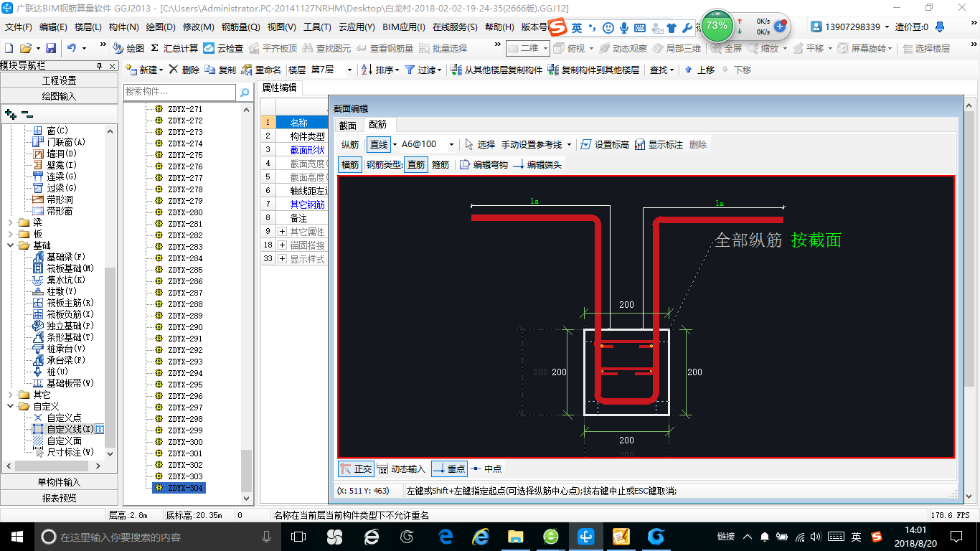Open 云检查 cloud check
980x551 pixels.
(x=223, y=48)
